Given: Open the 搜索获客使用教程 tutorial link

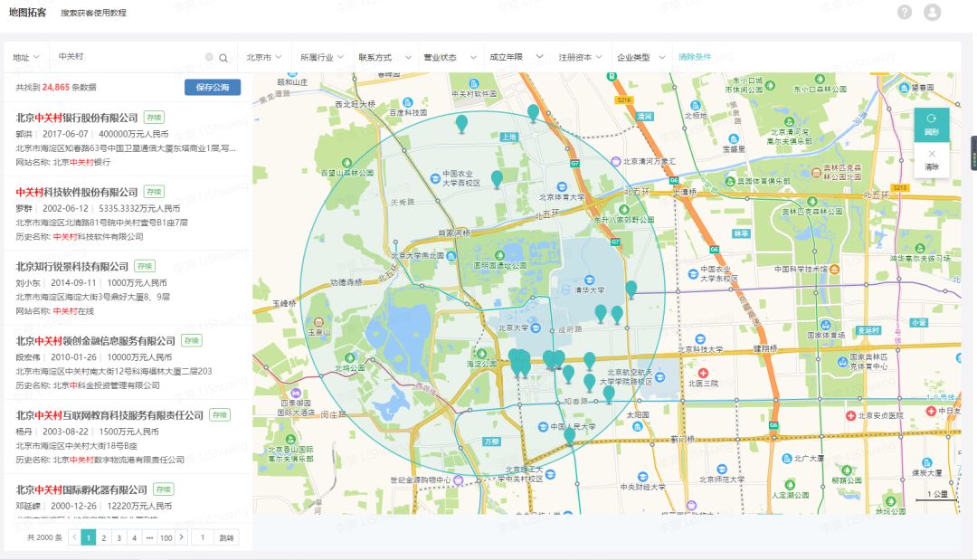Looking at the screenshot, I should pyautogui.click(x=93, y=13).
